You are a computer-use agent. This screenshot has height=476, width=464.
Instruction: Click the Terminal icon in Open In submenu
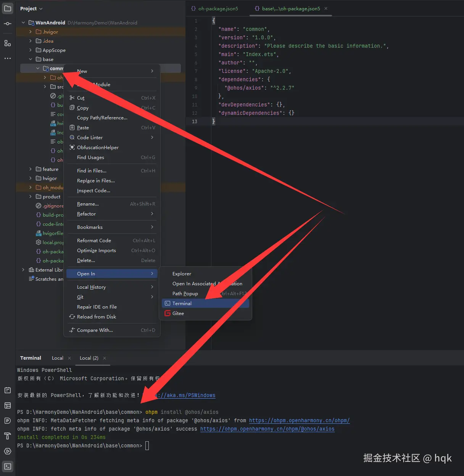pyautogui.click(x=168, y=304)
